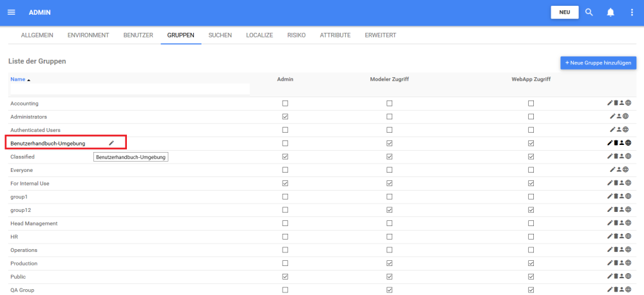Click Neue Gruppe hinzufügen button
This screenshot has width=644, height=295.
(598, 62)
